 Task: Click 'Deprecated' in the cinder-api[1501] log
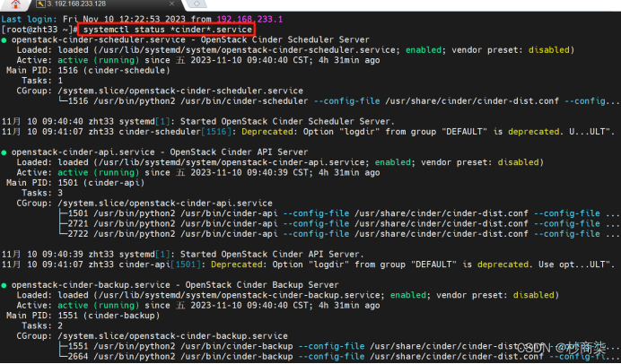pyautogui.click(x=237, y=264)
